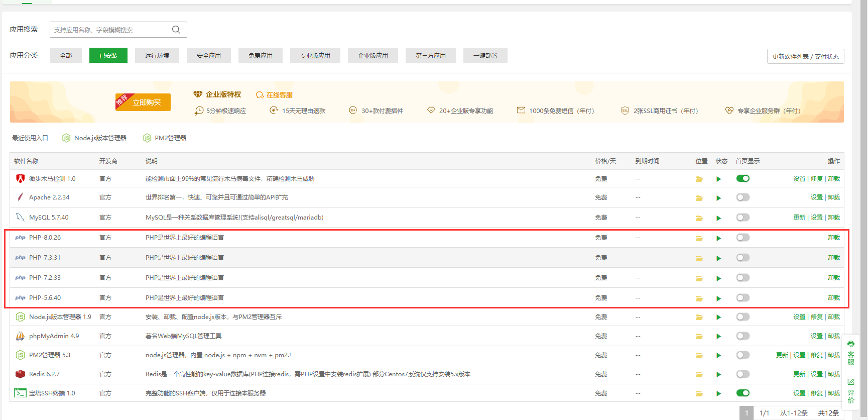Open folder location for Redis 6.2.7

[x=699, y=375]
